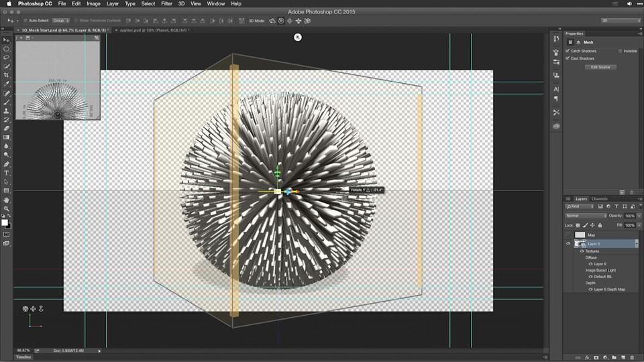644x362 pixels.
Task: Disable the Cast Shadows checkbox
Action: (568, 58)
